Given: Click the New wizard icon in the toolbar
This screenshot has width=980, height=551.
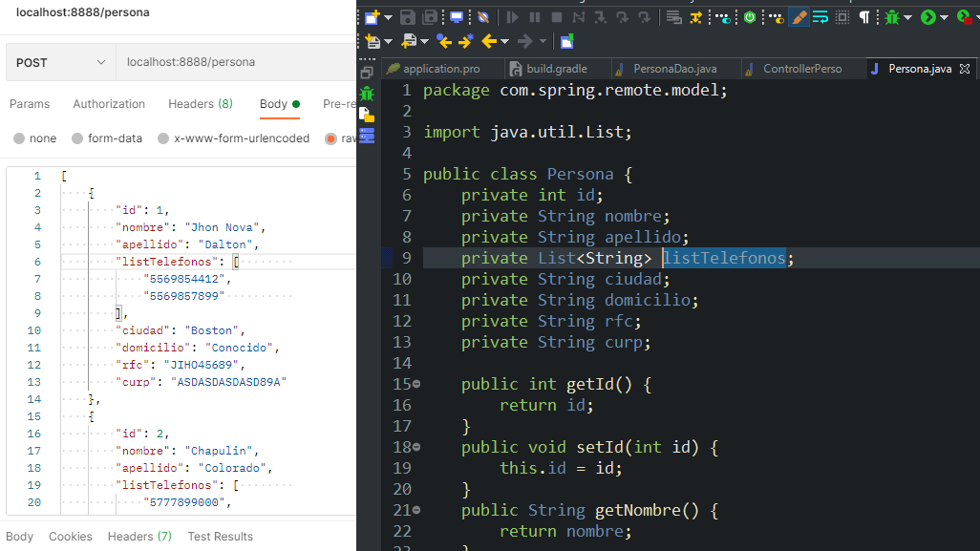Looking at the screenshot, I should point(371,17).
